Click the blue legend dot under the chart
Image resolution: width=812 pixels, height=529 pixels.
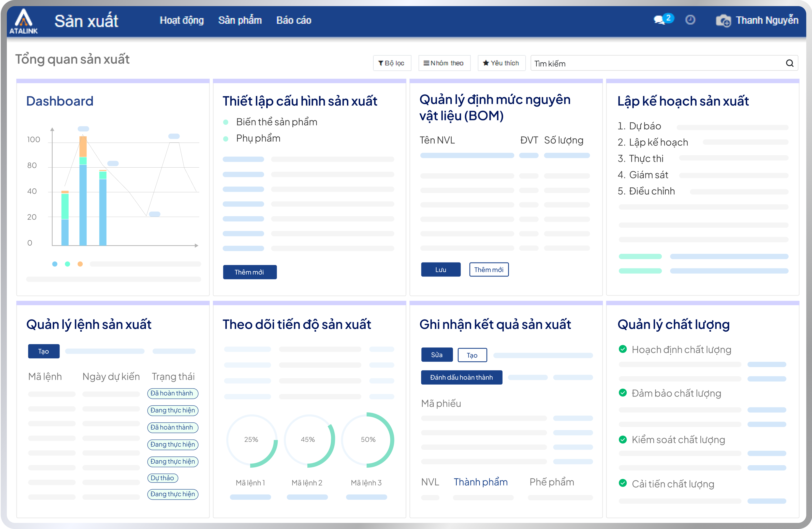click(x=55, y=264)
